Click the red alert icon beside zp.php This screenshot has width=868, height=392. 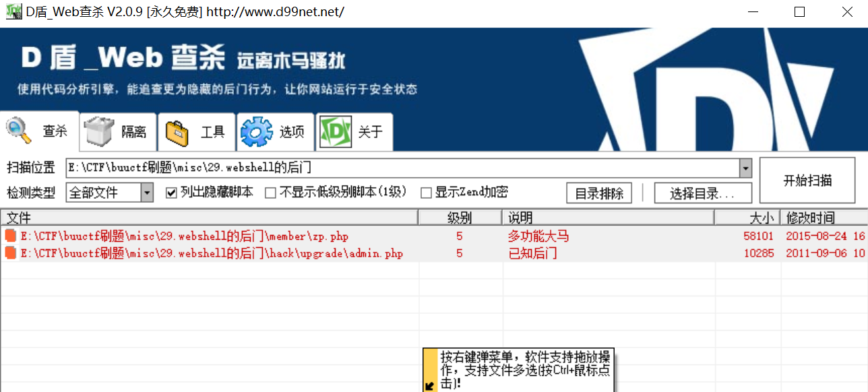point(9,236)
